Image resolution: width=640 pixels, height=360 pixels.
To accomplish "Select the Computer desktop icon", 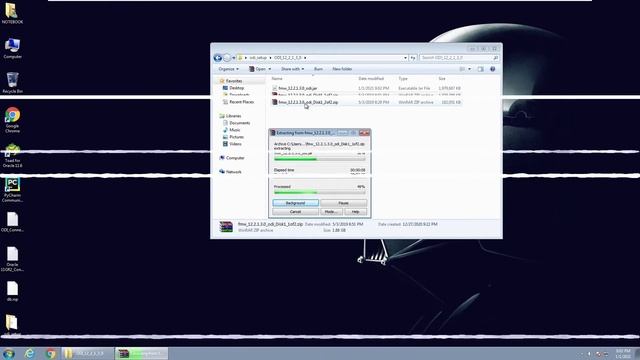I will [12, 48].
